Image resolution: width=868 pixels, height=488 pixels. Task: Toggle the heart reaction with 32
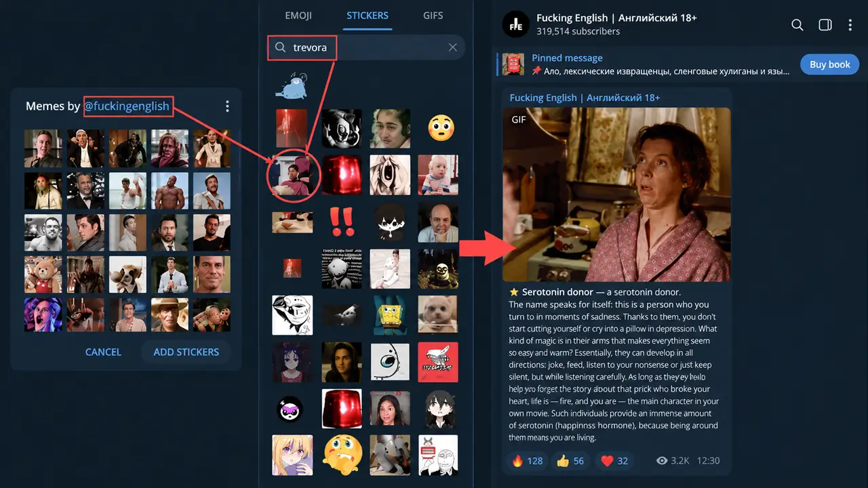614,461
